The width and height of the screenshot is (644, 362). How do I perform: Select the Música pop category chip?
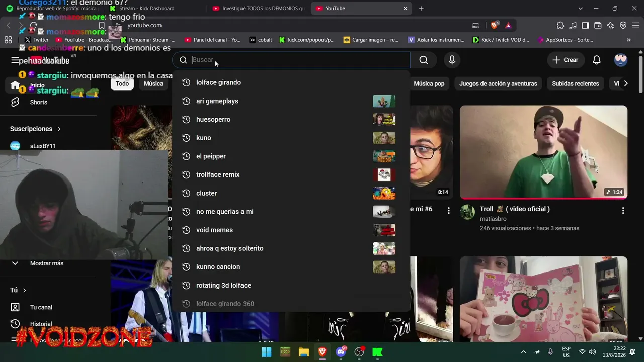pyautogui.click(x=429, y=84)
